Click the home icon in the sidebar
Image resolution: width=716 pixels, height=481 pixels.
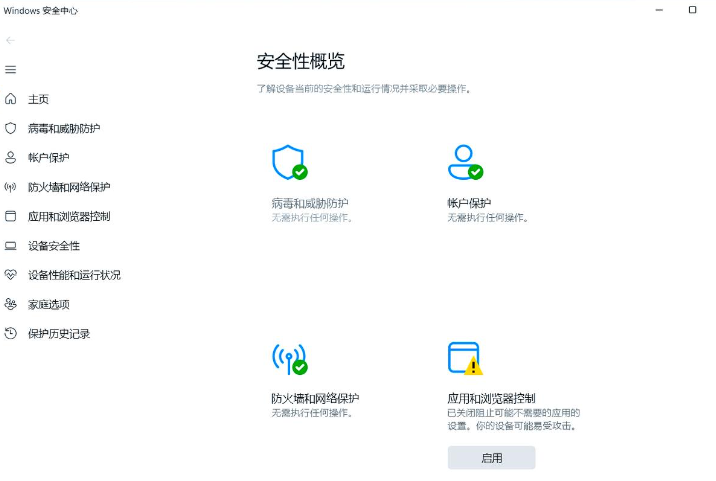(11, 99)
